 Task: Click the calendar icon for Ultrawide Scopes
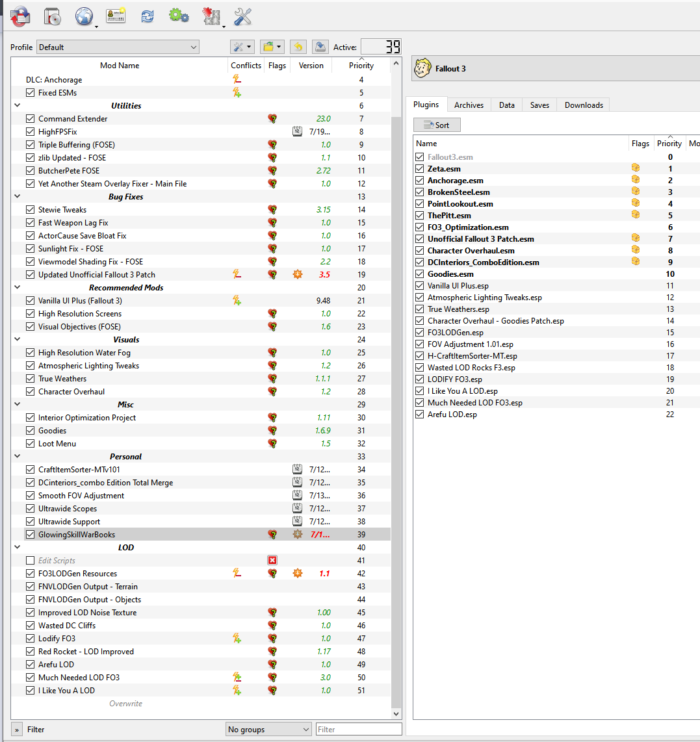click(x=297, y=508)
